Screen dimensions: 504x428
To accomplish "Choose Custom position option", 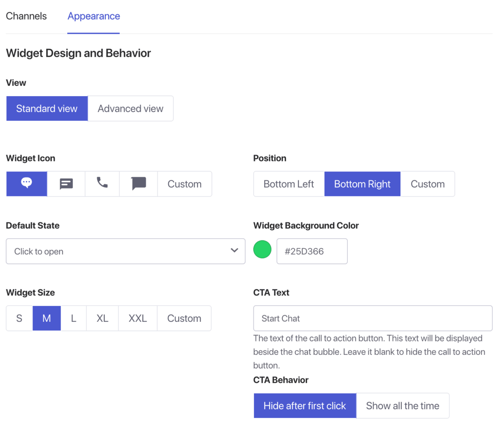I will [427, 184].
